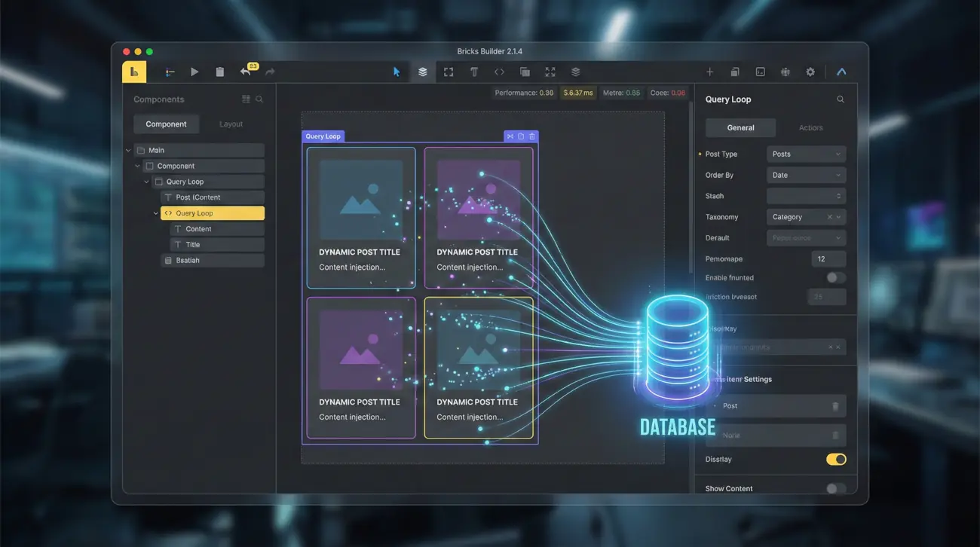Click the yellow Bricks logo icon
The image size is (980, 547).
click(133, 72)
